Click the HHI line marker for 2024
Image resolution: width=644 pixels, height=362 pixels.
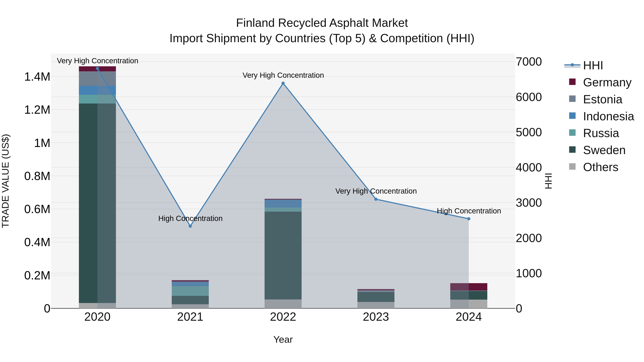[x=469, y=219]
